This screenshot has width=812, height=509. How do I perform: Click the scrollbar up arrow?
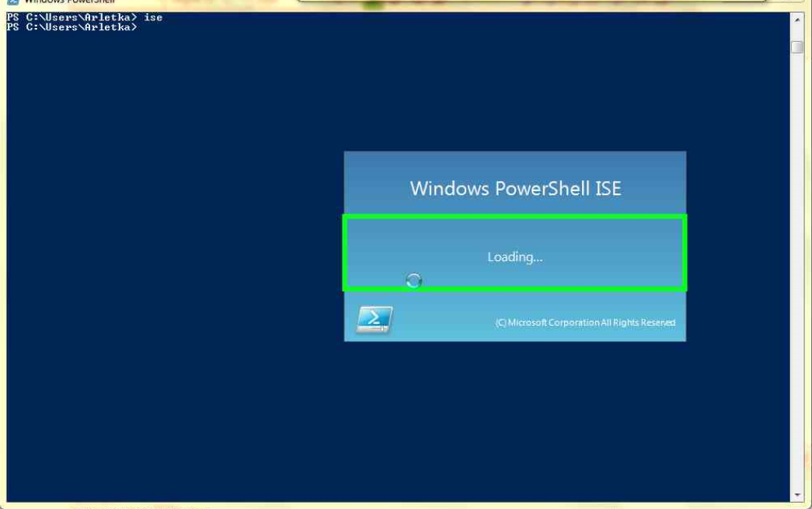pos(797,19)
